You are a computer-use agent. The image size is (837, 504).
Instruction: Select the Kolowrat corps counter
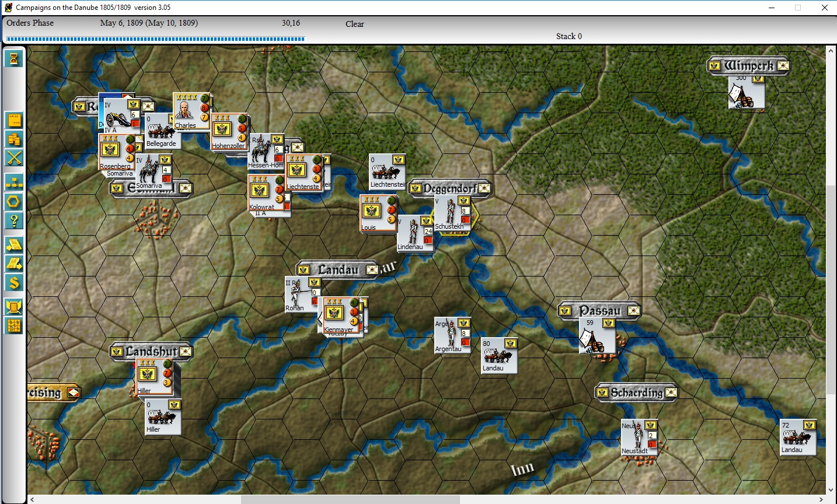[266, 192]
